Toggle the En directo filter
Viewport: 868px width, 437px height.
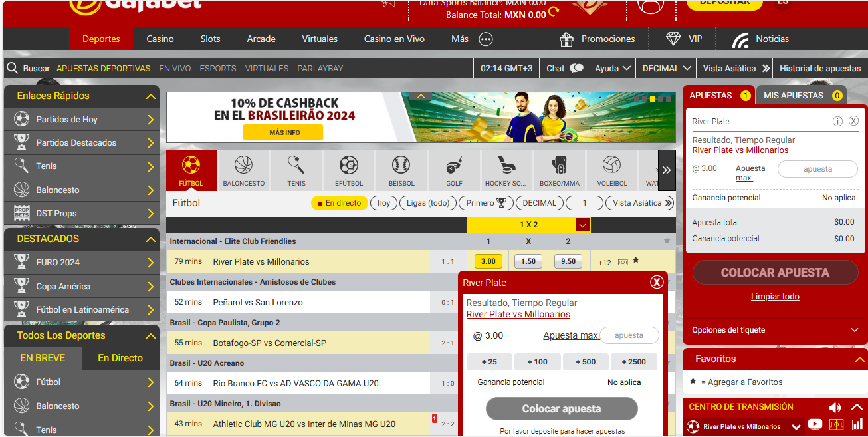coord(339,203)
